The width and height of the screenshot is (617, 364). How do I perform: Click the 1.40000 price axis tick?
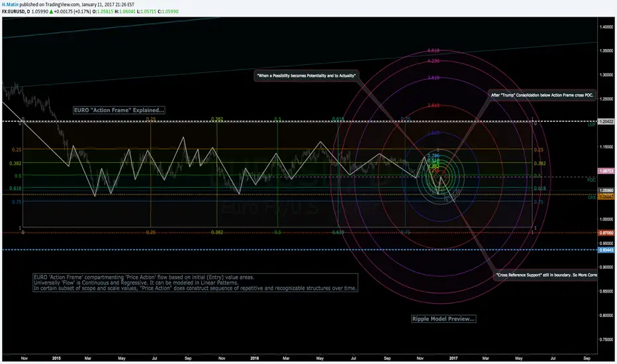pos(606,26)
